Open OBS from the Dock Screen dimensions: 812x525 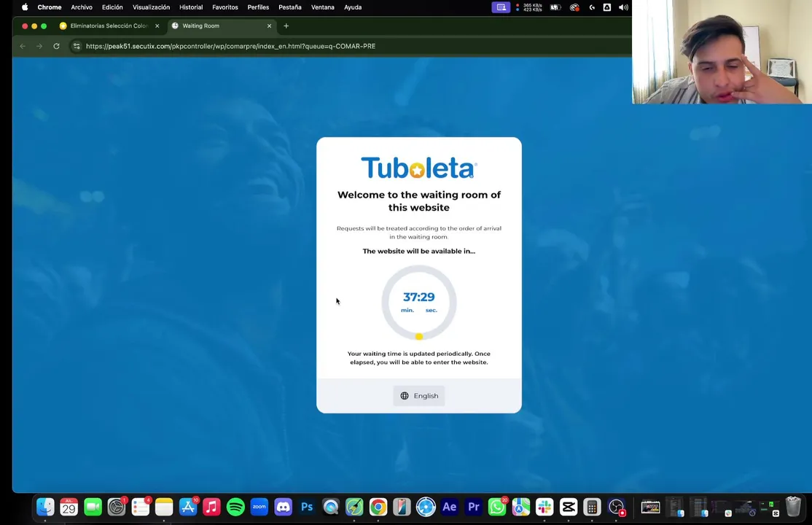pyautogui.click(x=616, y=507)
